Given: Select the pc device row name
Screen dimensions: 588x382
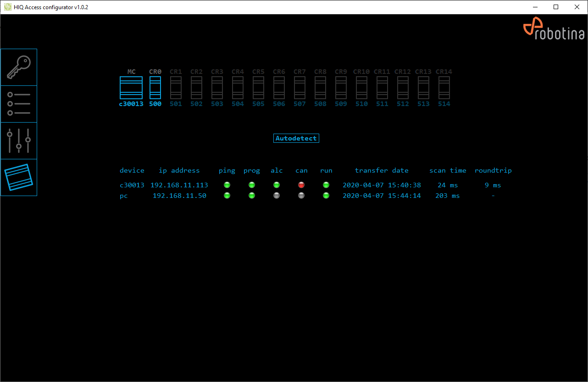Looking at the screenshot, I should pyautogui.click(x=124, y=196).
